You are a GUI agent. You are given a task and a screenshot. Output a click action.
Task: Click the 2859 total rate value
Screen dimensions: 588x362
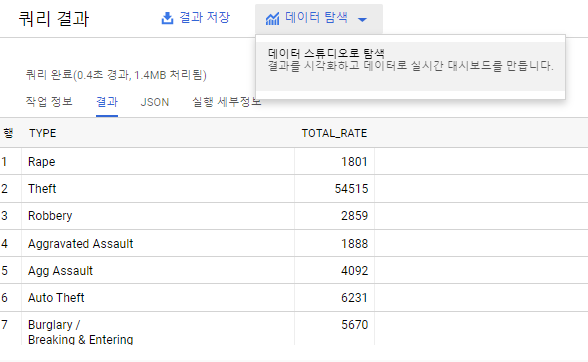[x=354, y=216]
